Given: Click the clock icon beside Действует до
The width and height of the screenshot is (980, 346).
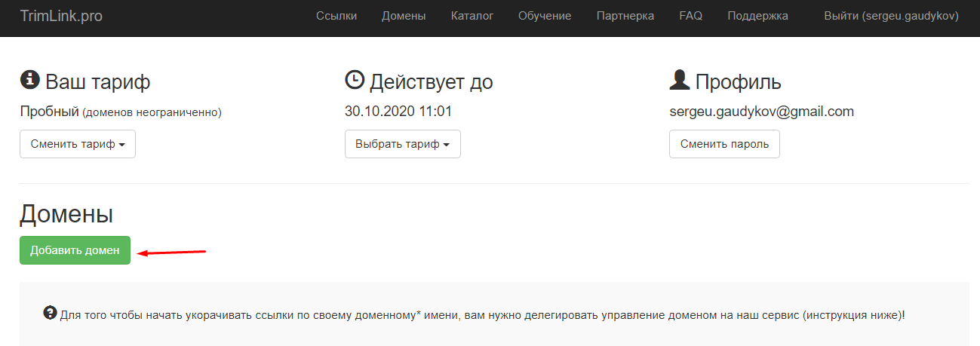Looking at the screenshot, I should (354, 80).
